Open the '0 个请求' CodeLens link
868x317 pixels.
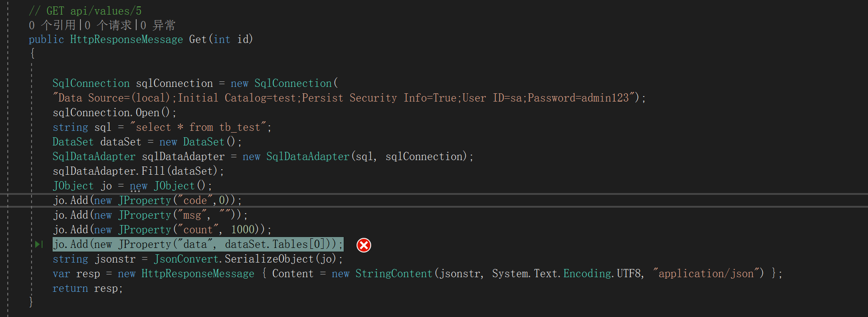point(108,25)
